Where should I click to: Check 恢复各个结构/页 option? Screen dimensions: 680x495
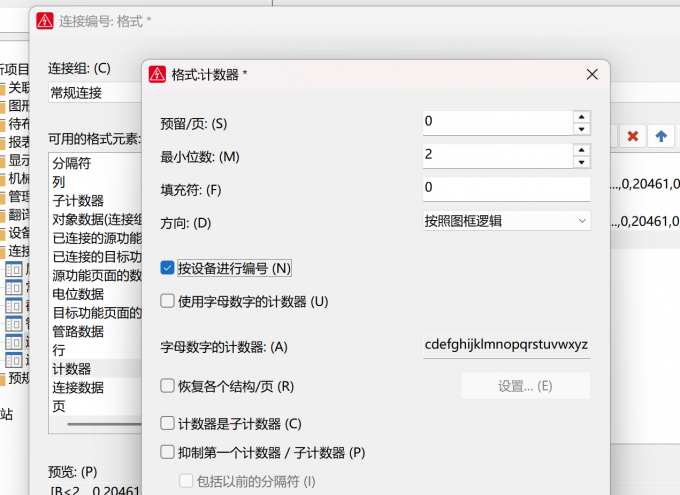point(167,386)
